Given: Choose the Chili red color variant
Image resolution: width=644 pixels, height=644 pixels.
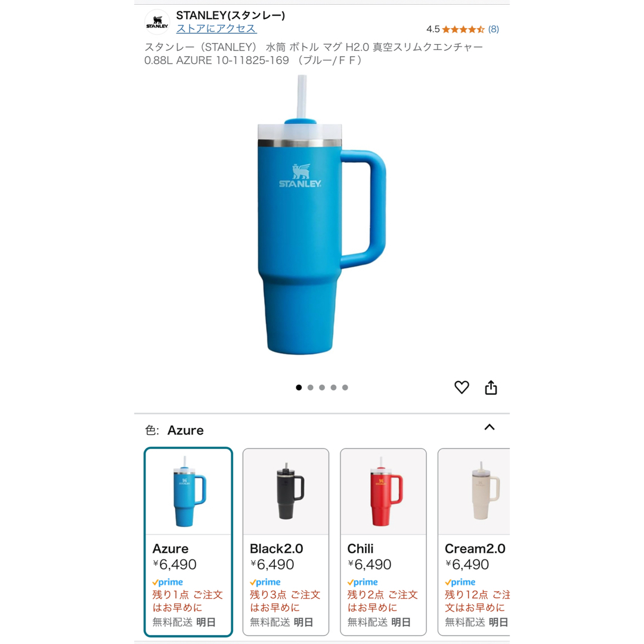Looking at the screenshot, I should tap(383, 541).
